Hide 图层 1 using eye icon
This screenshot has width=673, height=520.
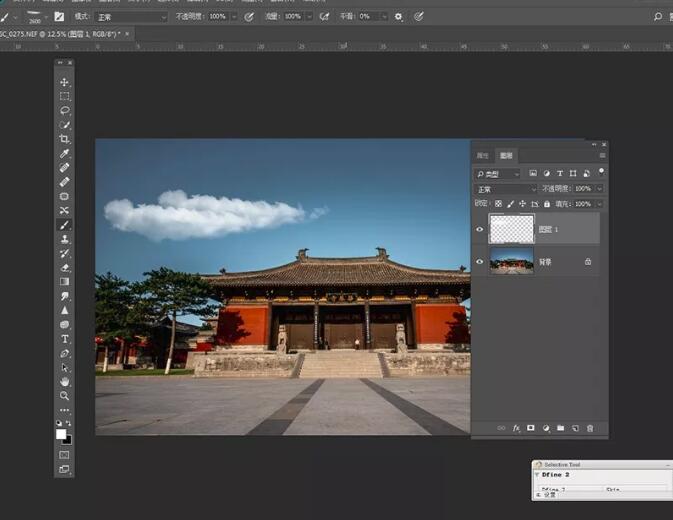pos(479,229)
